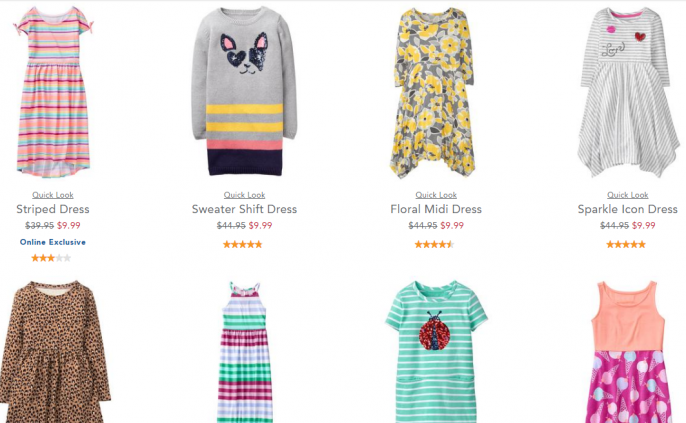686x423 pixels.
Task: Open Quick Look for Floral Midi Dress
Action: 436,195
